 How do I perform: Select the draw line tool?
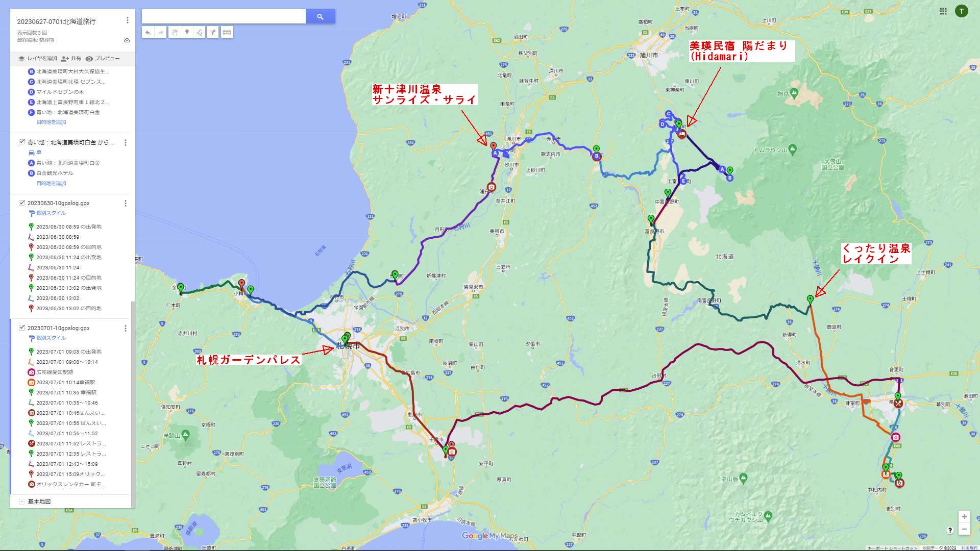200,33
